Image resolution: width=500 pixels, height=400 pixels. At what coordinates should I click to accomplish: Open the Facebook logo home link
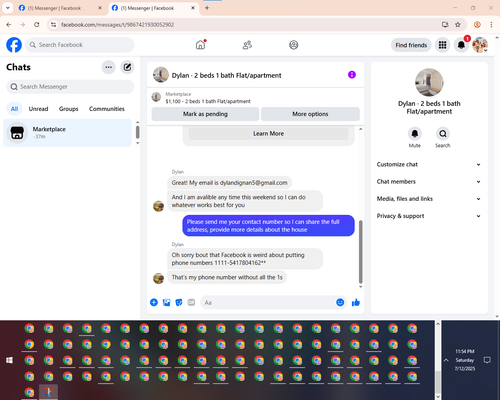click(x=14, y=45)
